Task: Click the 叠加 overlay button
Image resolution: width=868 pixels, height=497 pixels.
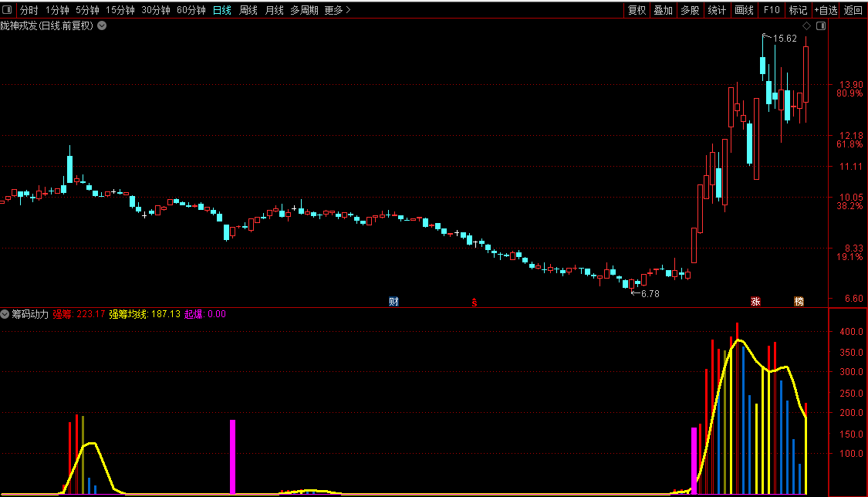Action: 664,10
